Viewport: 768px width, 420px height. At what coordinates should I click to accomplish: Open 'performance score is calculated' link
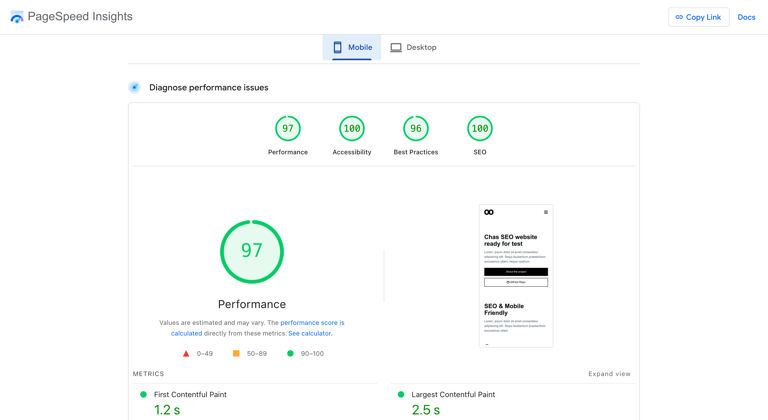click(312, 322)
